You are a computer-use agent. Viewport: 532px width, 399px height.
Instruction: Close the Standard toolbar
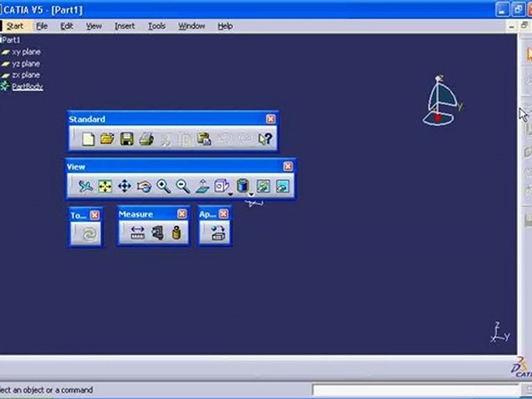click(x=270, y=119)
